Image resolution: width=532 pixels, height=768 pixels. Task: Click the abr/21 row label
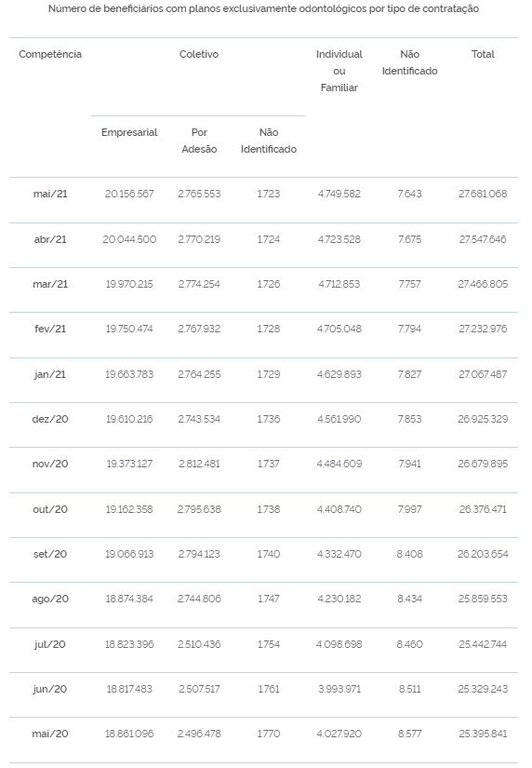[50, 239]
